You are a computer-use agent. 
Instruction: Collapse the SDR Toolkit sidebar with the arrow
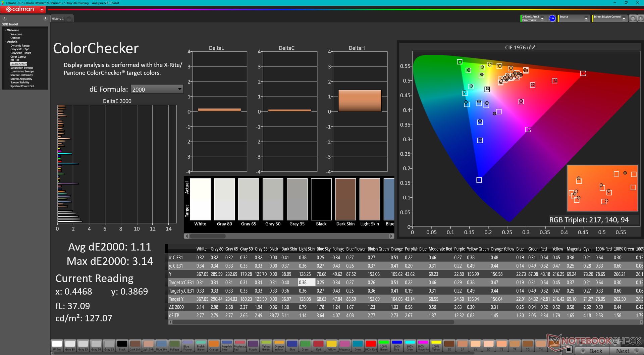coord(46,18)
